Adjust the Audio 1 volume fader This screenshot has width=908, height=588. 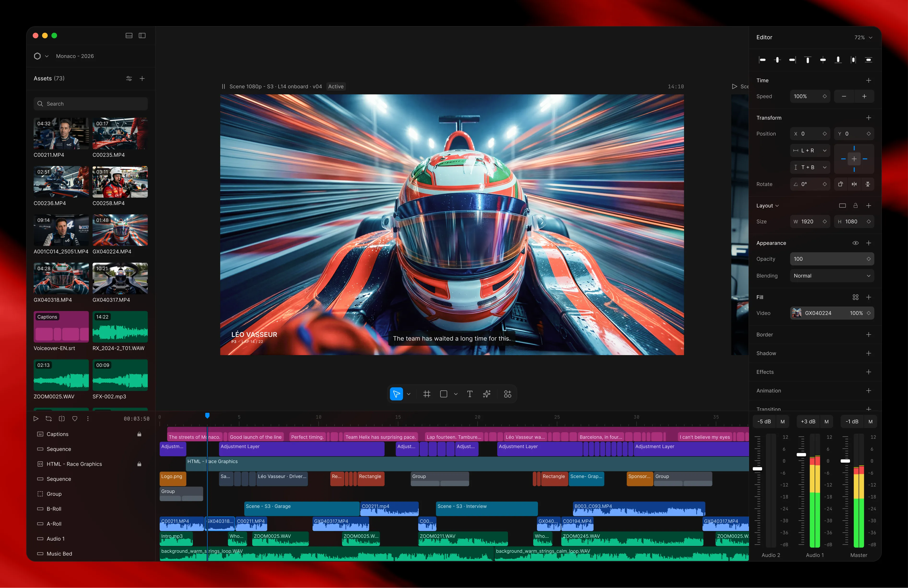pyautogui.click(x=801, y=455)
